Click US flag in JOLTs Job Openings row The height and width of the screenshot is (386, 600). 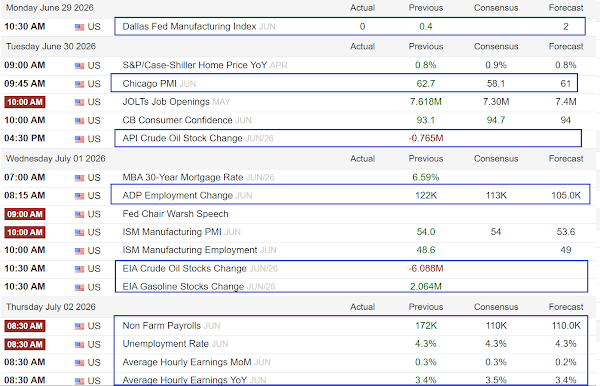[79, 103]
